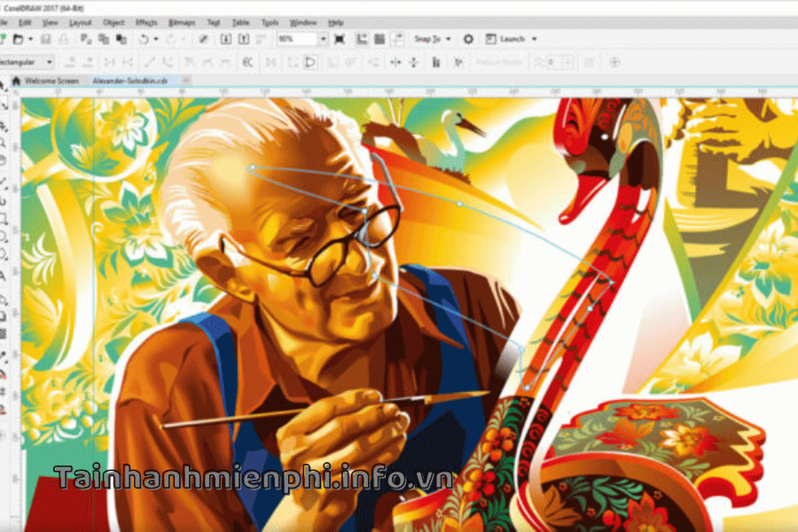Click the selected curve node on swan
The width and height of the screenshot is (798, 532).
pyautogui.click(x=611, y=281)
